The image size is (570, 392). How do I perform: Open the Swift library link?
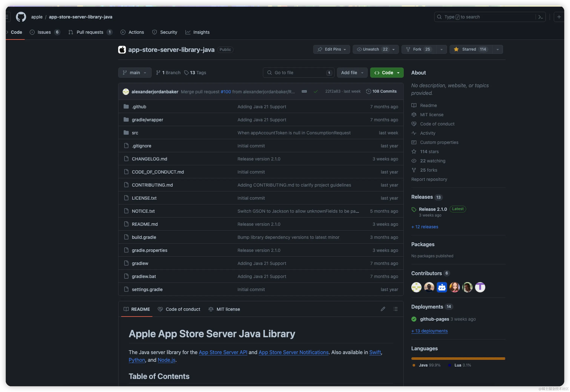tap(375, 352)
